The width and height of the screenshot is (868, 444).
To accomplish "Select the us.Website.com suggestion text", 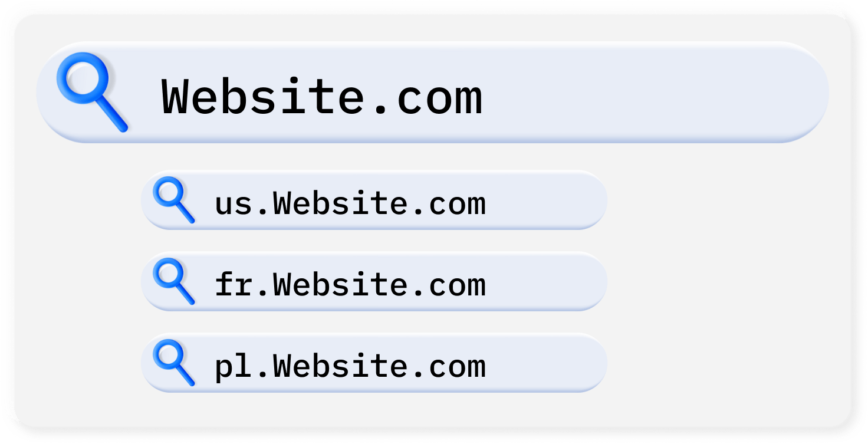I will (350, 203).
